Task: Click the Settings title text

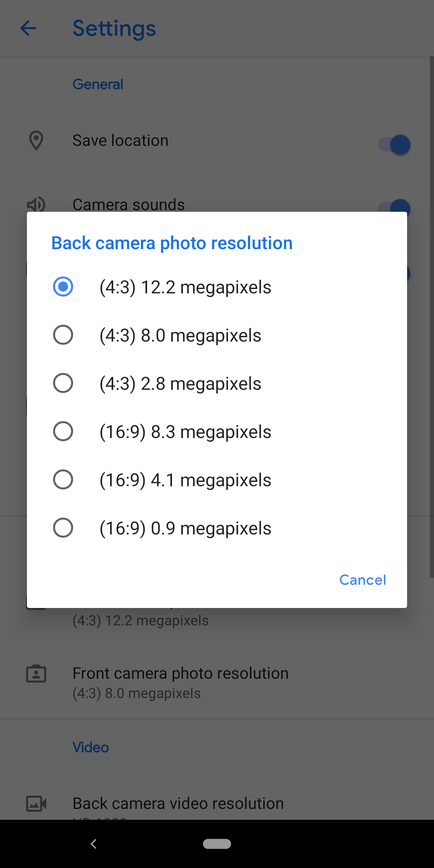Action: tap(114, 29)
